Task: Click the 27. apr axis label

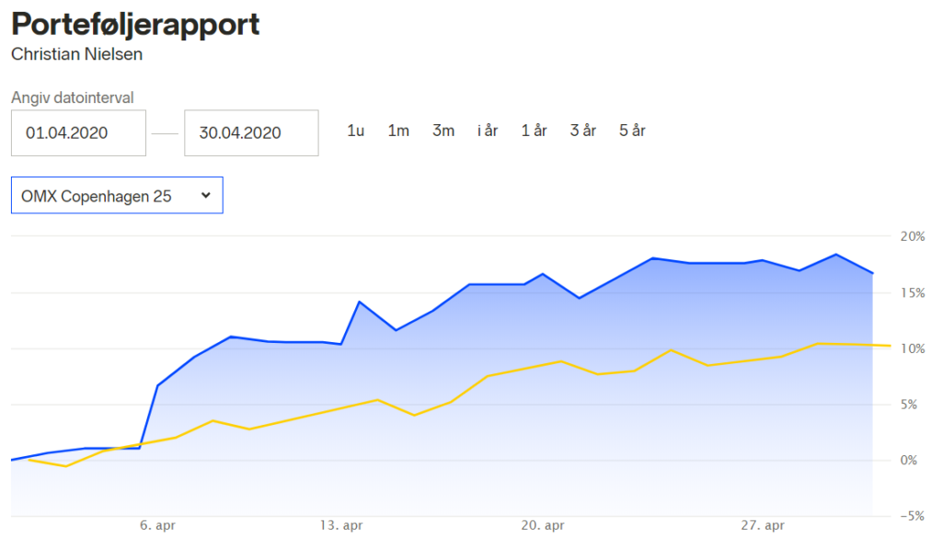Action: [x=763, y=526]
